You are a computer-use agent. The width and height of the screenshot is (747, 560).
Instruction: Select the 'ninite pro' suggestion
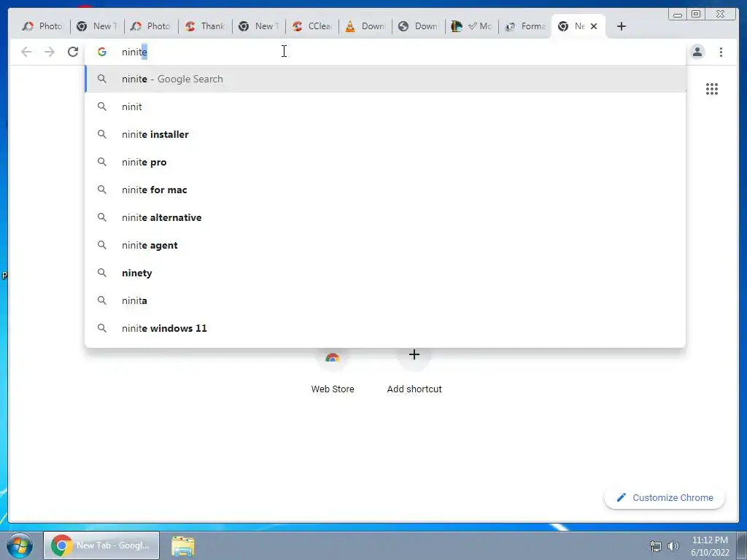pos(385,162)
